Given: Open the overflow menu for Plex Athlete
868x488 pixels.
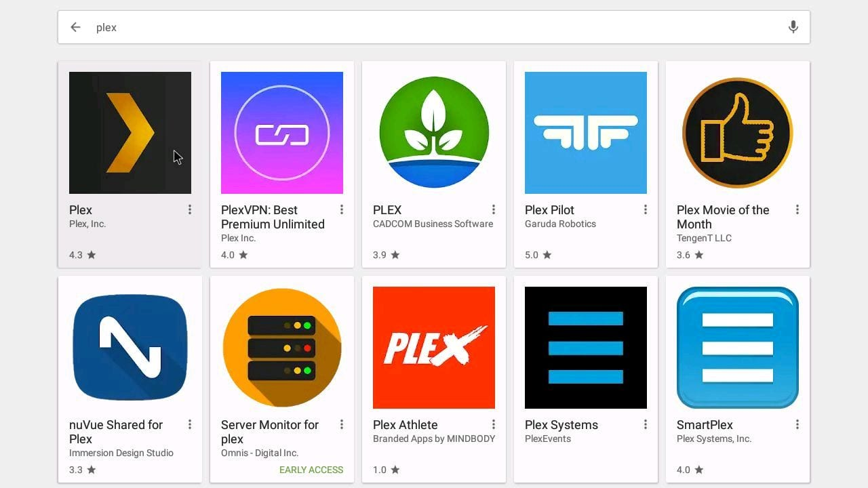Looking at the screenshot, I should [494, 425].
